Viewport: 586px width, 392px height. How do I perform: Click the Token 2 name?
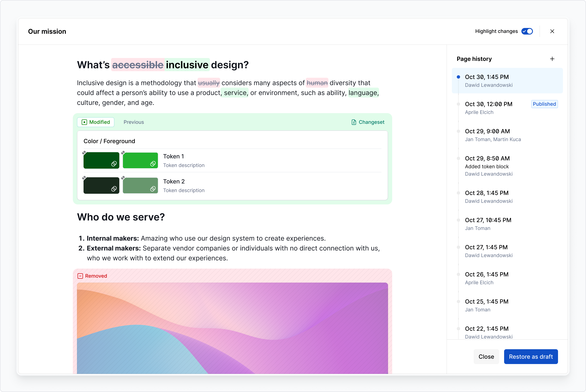[x=174, y=181]
